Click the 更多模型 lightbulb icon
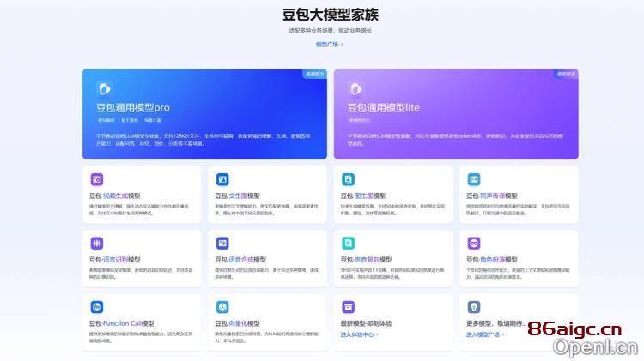Screen dimensions: 644x361 (474, 307)
